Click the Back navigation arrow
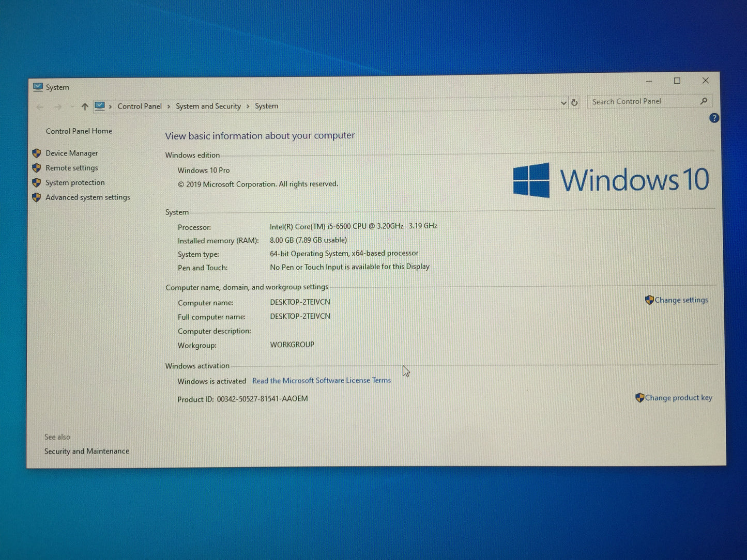The width and height of the screenshot is (747, 560). 40,107
